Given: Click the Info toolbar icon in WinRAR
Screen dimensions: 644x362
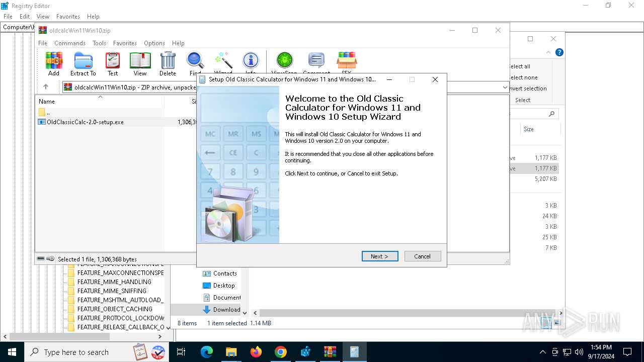Looking at the screenshot, I should click(251, 64).
